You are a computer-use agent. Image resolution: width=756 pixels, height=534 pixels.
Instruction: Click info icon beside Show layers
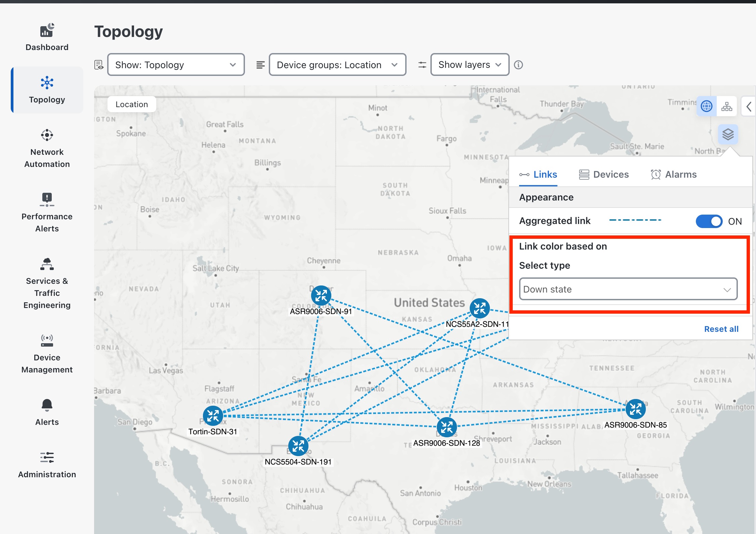(518, 65)
